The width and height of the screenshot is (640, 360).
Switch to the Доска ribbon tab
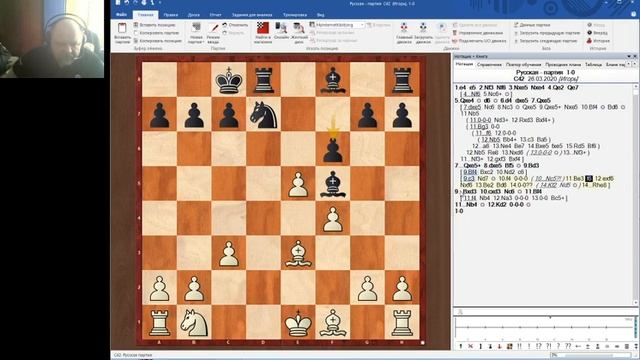coord(194,15)
